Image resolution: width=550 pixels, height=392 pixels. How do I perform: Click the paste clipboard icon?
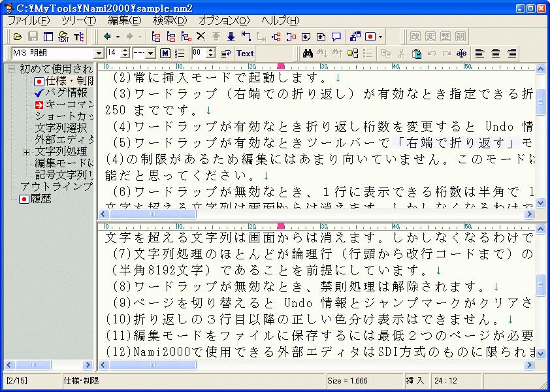[416, 54]
